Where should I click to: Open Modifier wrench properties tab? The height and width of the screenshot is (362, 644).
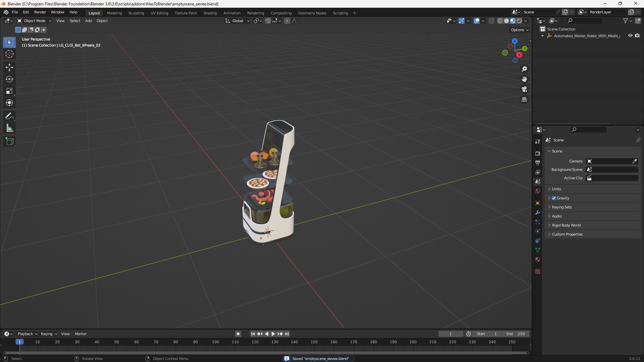coord(538,213)
